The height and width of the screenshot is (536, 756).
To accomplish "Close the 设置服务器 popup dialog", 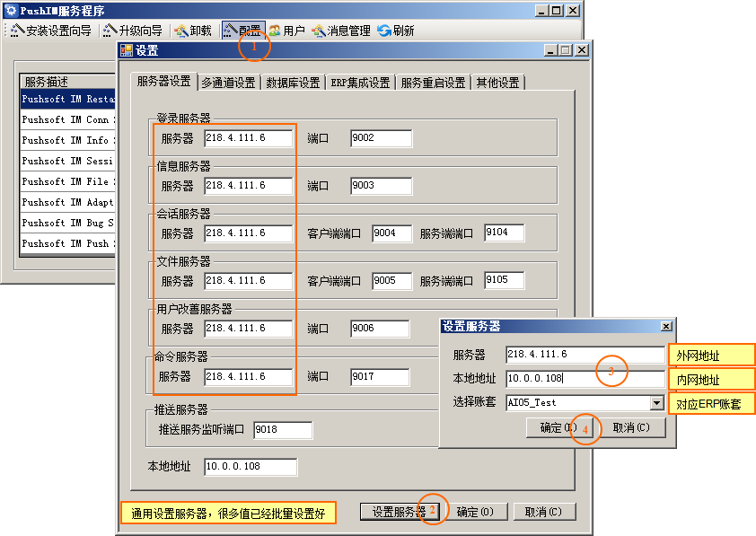I will coord(665,326).
